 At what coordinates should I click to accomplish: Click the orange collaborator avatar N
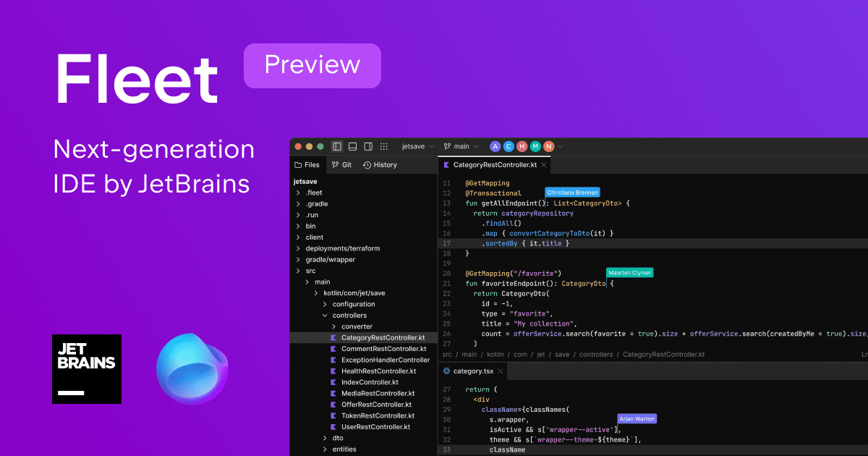[548, 146]
